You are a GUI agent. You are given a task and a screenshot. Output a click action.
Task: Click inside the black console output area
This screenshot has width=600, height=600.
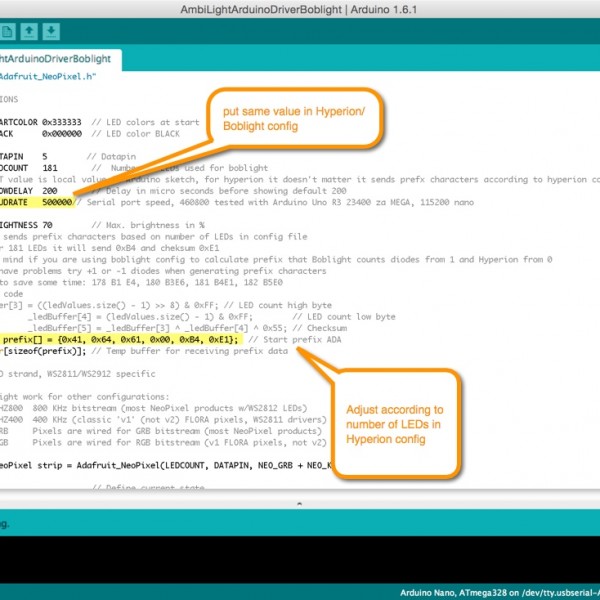300,559
